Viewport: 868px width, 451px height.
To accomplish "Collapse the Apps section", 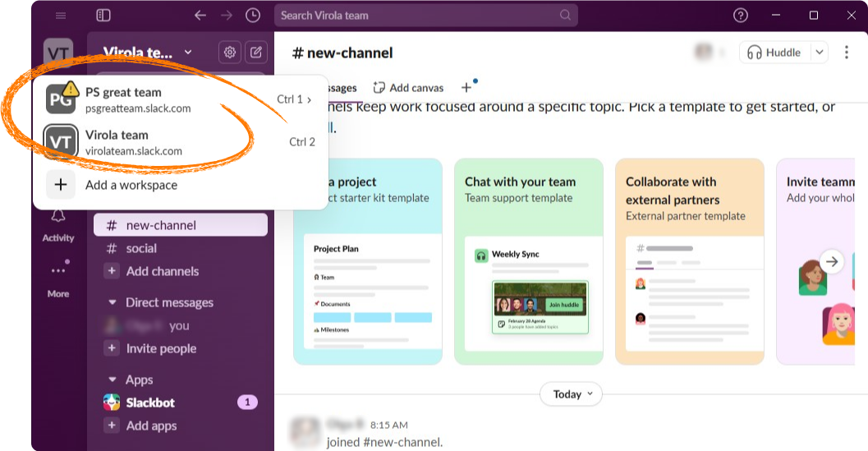I will [x=113, y=380].
